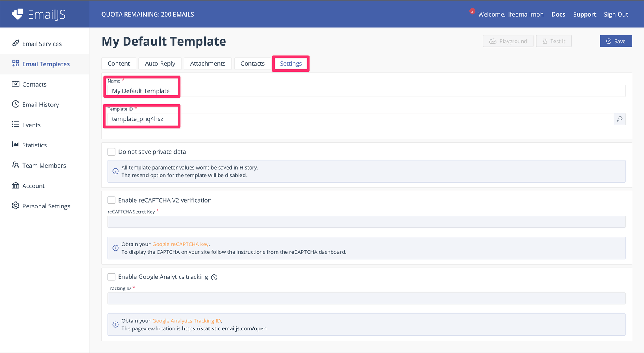
Task: Click the reCAPTCHA Secret Key field
Action: pos(366,222)
